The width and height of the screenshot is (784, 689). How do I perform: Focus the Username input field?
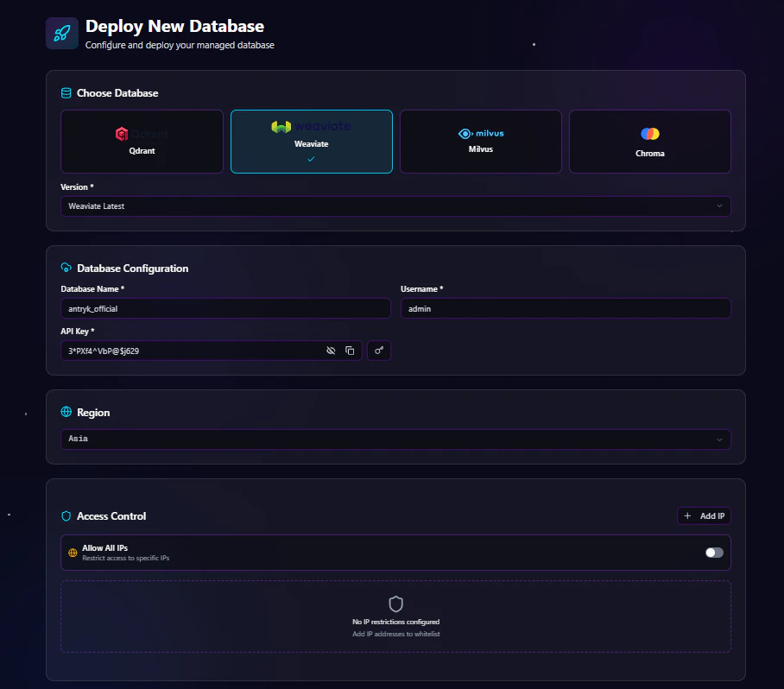pyautogui.click(x=566, y=308)
